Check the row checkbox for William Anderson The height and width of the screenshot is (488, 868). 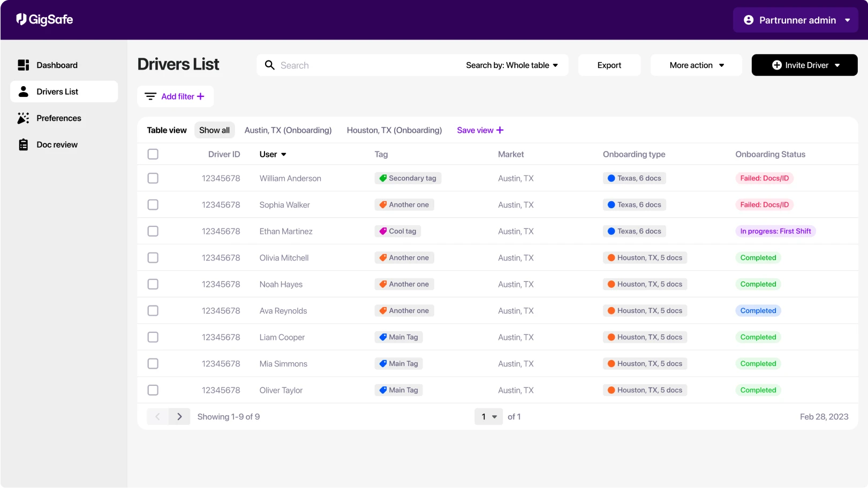coord(153,178)
